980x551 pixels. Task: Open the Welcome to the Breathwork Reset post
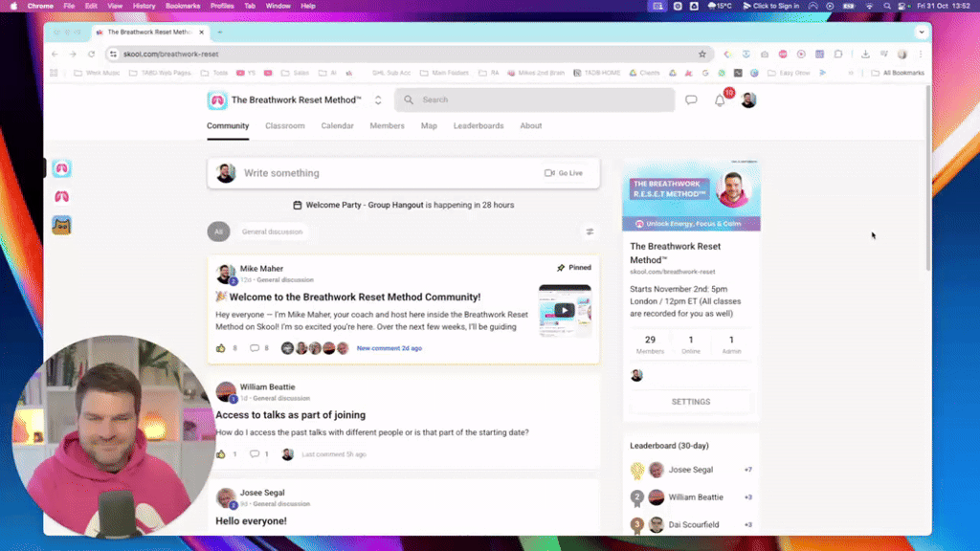click(354, 297)
